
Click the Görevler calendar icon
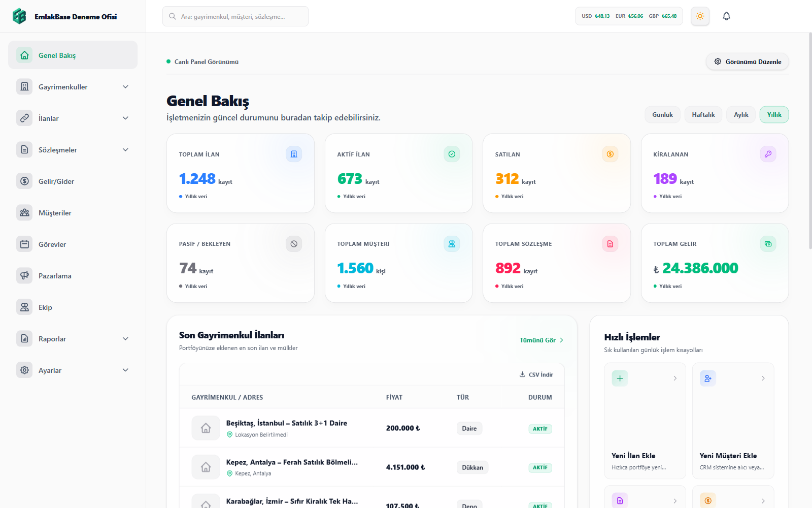pyautogui.click(x=24, y=244)
